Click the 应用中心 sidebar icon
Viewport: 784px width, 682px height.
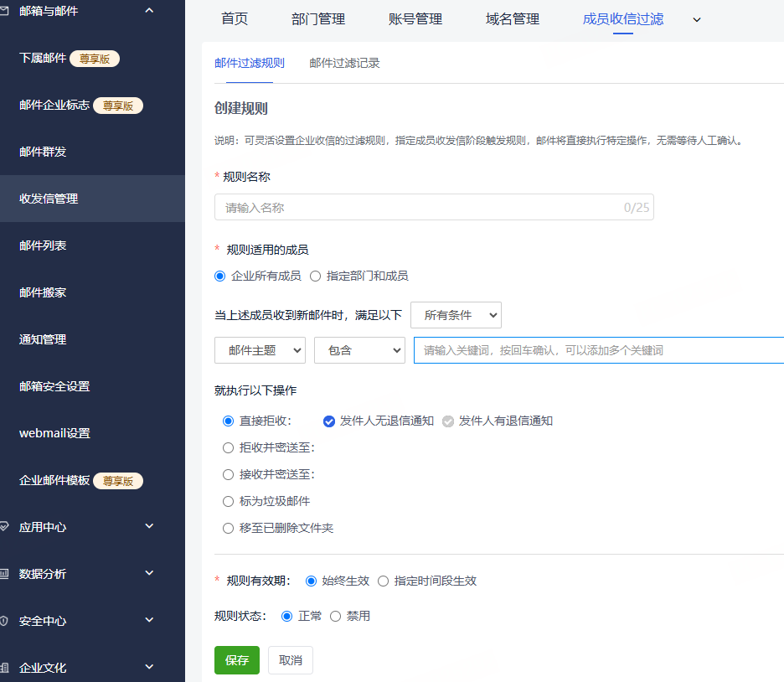tap(4, 526)
